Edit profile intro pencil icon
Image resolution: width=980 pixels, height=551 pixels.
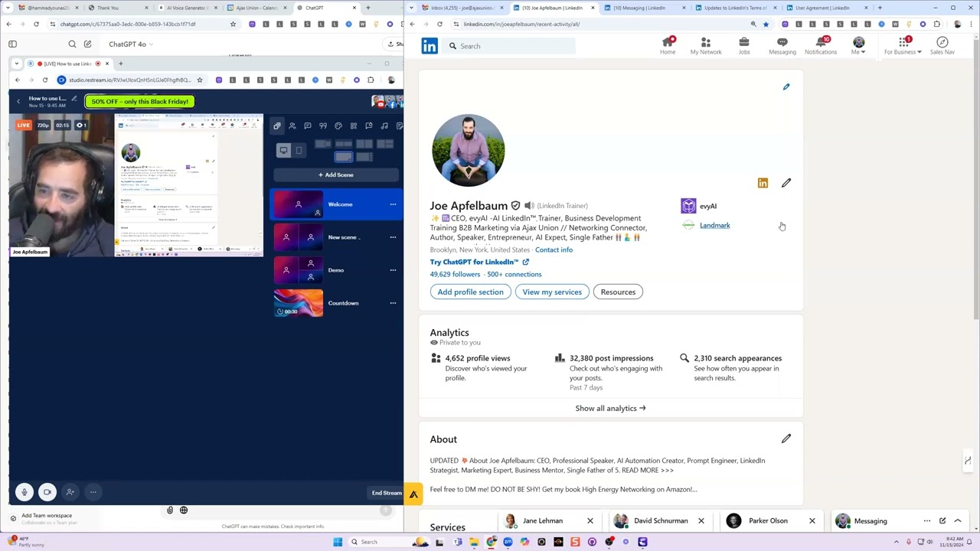pyautogui.click(x=786, y=183)
